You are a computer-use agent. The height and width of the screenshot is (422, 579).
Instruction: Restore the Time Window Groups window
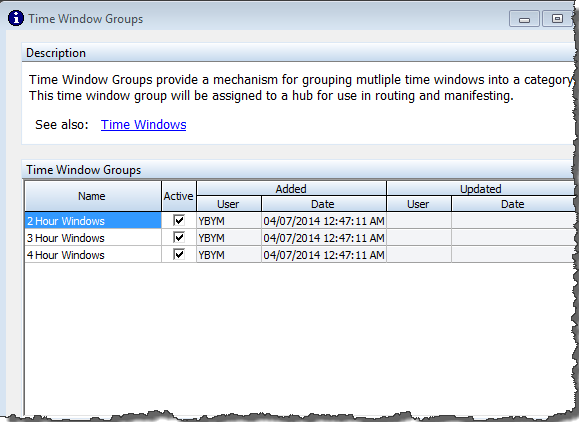click(x=557, y=18)
